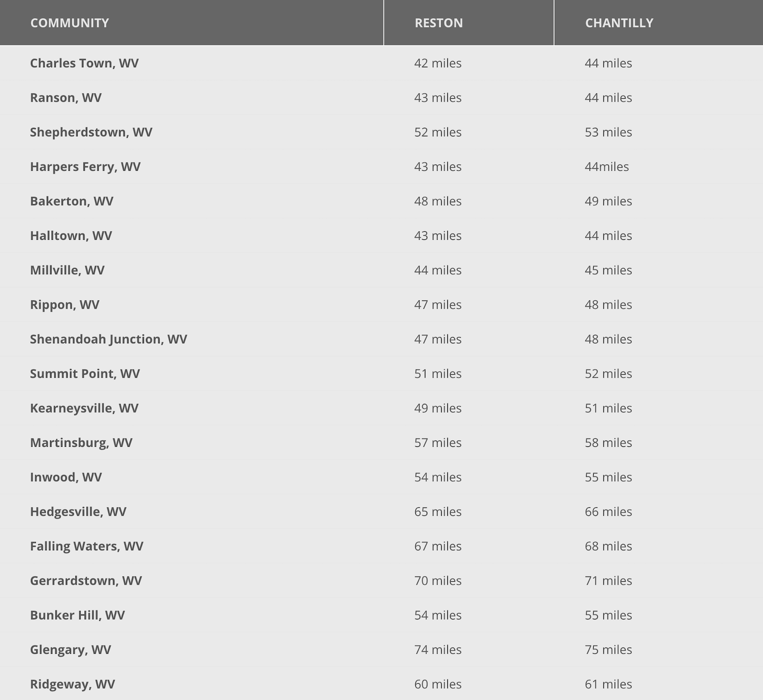The width and height of the screenshot is (763, 700).
Task: Click the Shenandoah Junction, WV entry
Action: click(x=109, y=339)
